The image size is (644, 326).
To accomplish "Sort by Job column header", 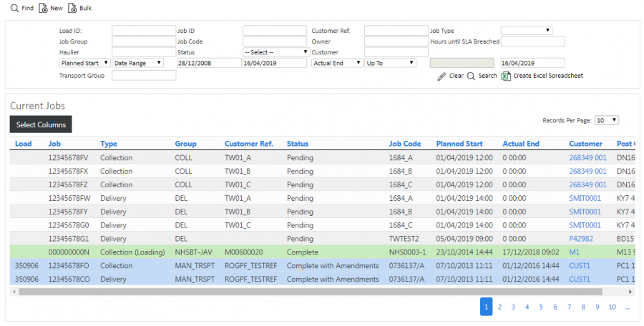I will pos(54,144).
